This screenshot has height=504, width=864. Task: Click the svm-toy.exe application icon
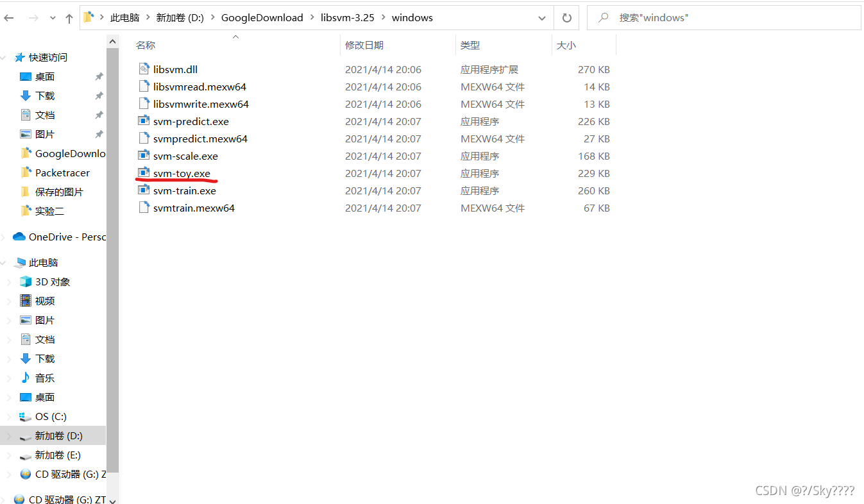(x=144, y=173)
